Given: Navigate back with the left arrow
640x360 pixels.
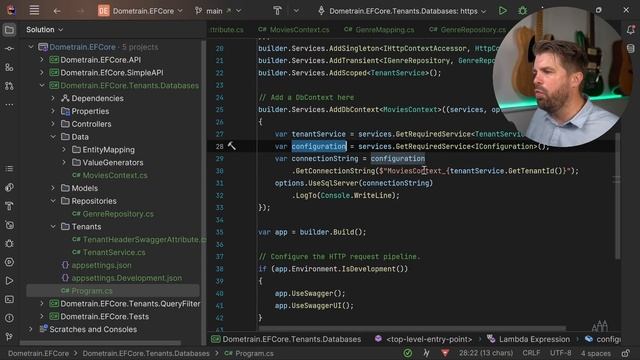Looking at the screenshot, I should coord(57,11).
